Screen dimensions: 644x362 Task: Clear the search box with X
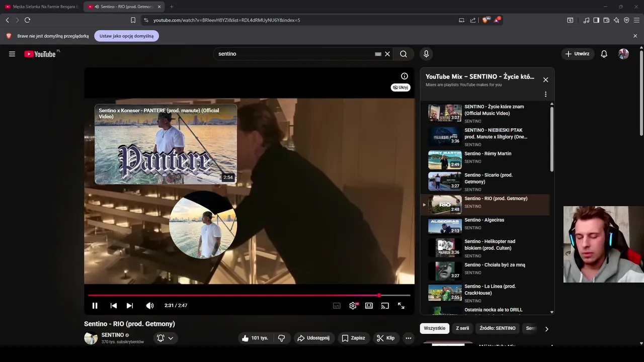point(387,54)
